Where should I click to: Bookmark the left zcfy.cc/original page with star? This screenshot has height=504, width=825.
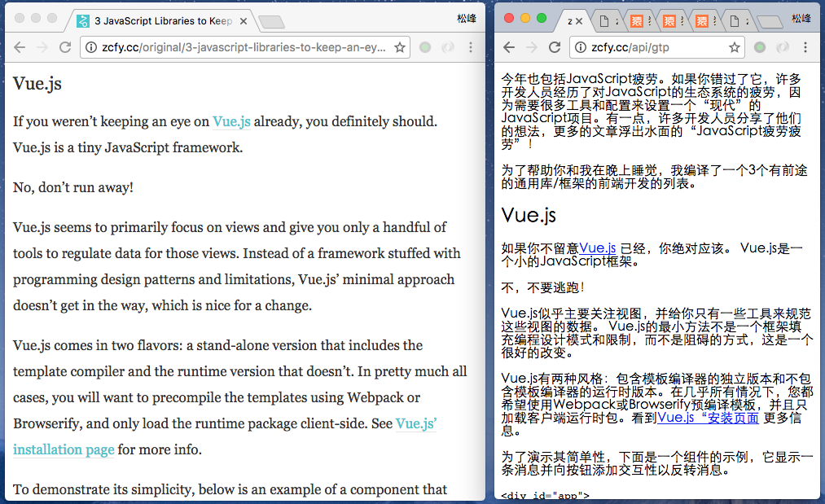pyautogui.click(x=400, y=47)
